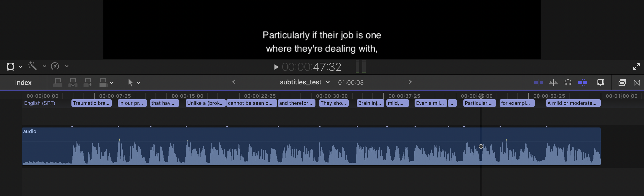This screenshot has height=196, width=644.
Task: Click the project duration 01:00:03
Action: (x=351, y=83)
